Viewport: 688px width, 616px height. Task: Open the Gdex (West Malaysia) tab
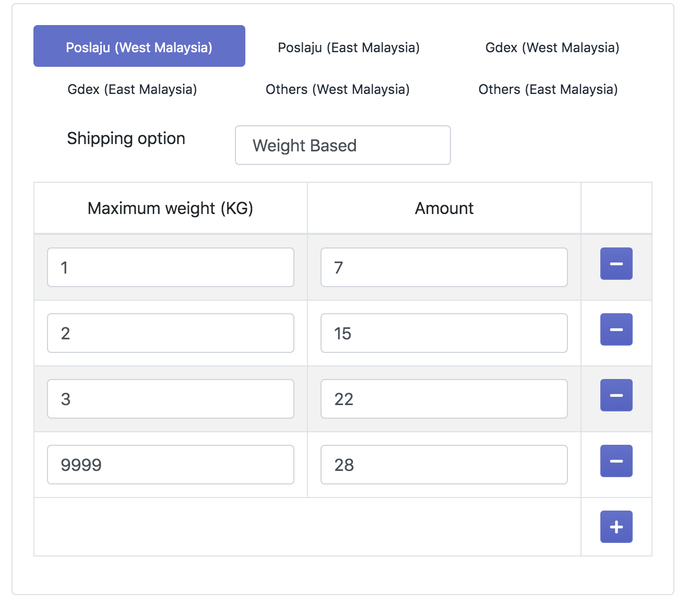coord(552,48)
